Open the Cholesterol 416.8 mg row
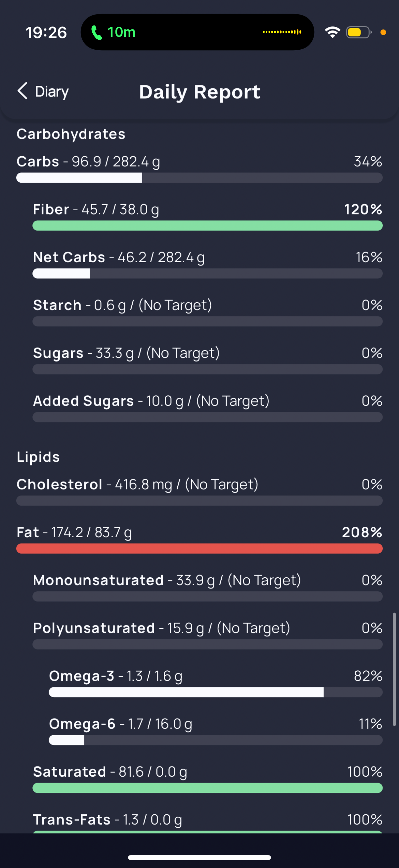Screen dimensions: 399x868 coord(199,491)
